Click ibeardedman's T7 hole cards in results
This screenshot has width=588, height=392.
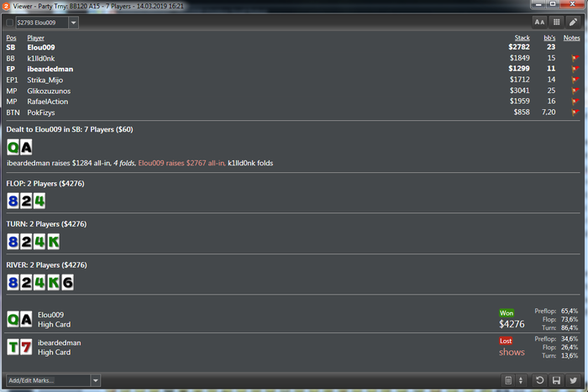pyautogui.click(x=19, y=347)
